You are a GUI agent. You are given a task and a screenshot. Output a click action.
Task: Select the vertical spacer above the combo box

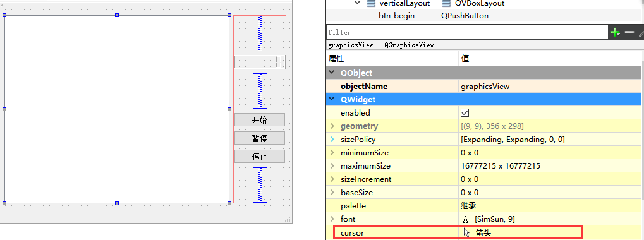click(x=260, y=33)
